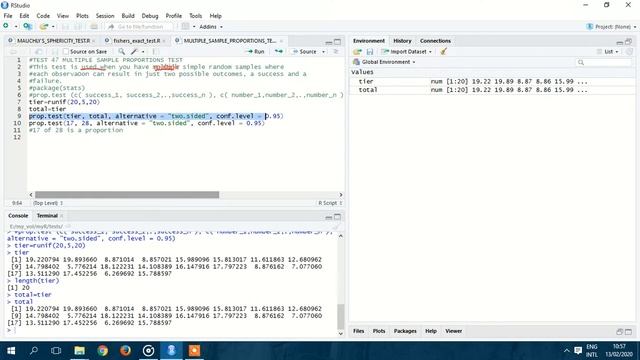
Task: Switch to MAUCHLY'S_SPHERICITY_TEST.R tab
Action: 53,41
